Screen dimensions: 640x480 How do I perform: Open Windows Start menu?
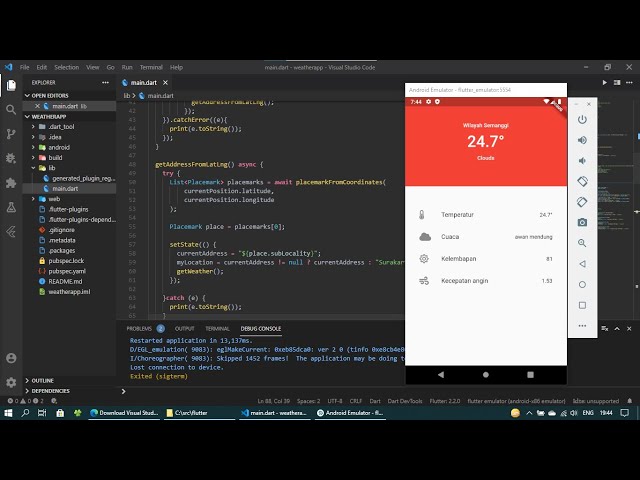click(8, 413)
